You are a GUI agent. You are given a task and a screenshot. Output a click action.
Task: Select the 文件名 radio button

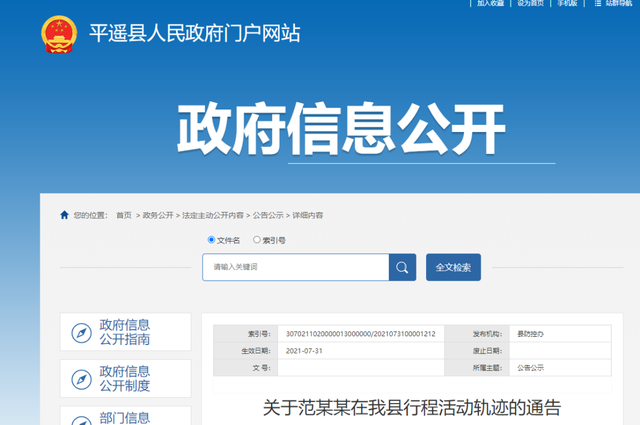click(x=211, y=240)
